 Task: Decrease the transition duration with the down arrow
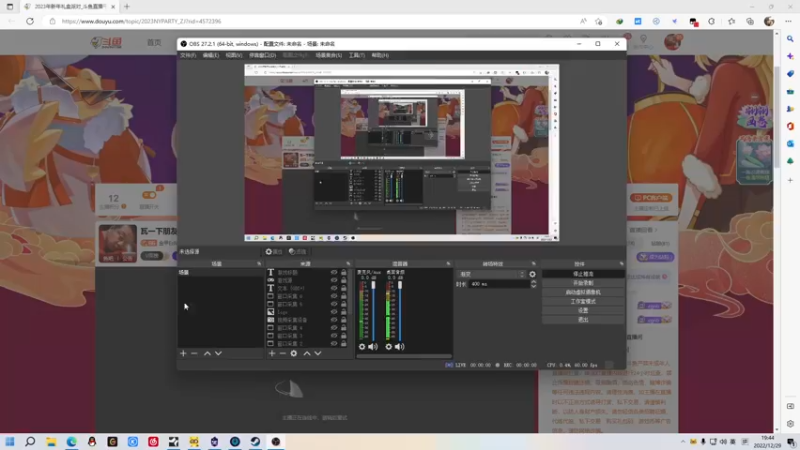click(534, 286)
